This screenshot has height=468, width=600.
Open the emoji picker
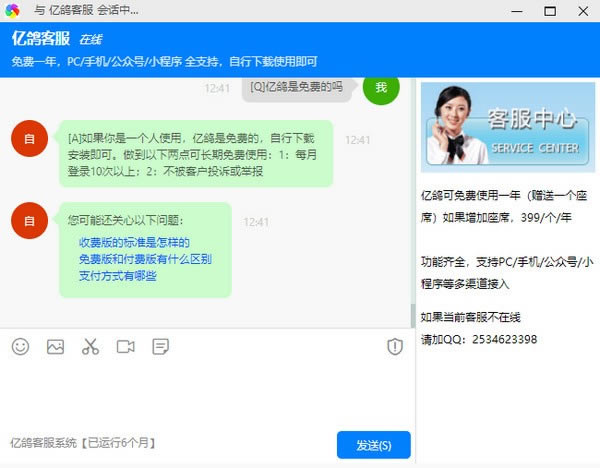click(x=21, y=346)
